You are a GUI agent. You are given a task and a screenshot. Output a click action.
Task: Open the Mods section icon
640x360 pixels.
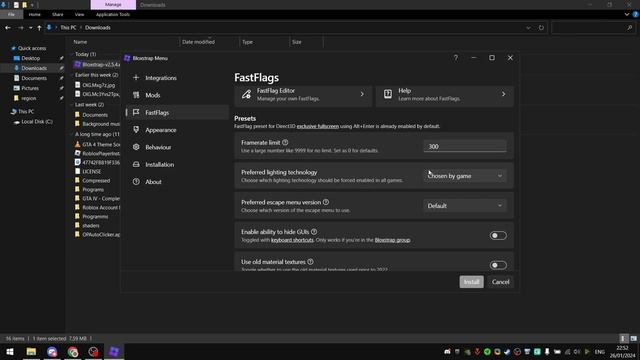tap(136, 95)
